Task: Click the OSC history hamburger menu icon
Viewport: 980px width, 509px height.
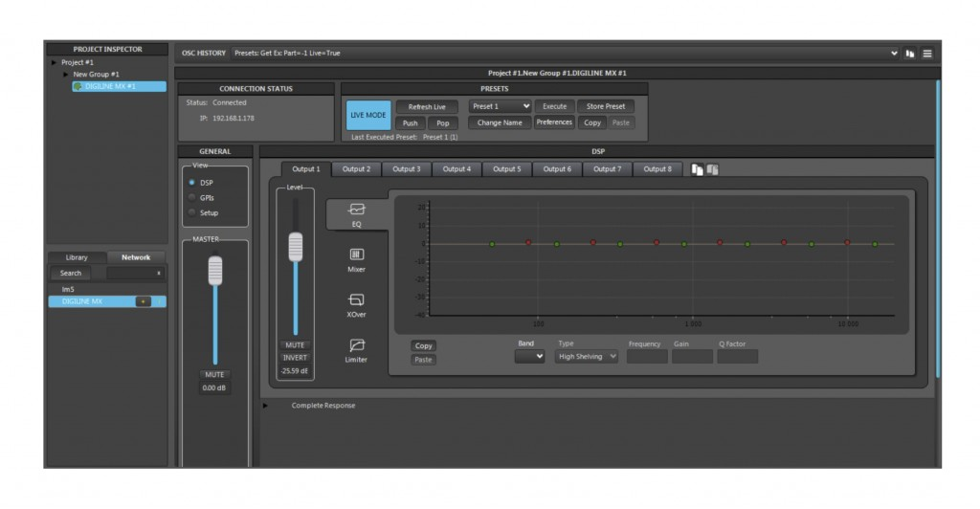Action: click(927, 54)
